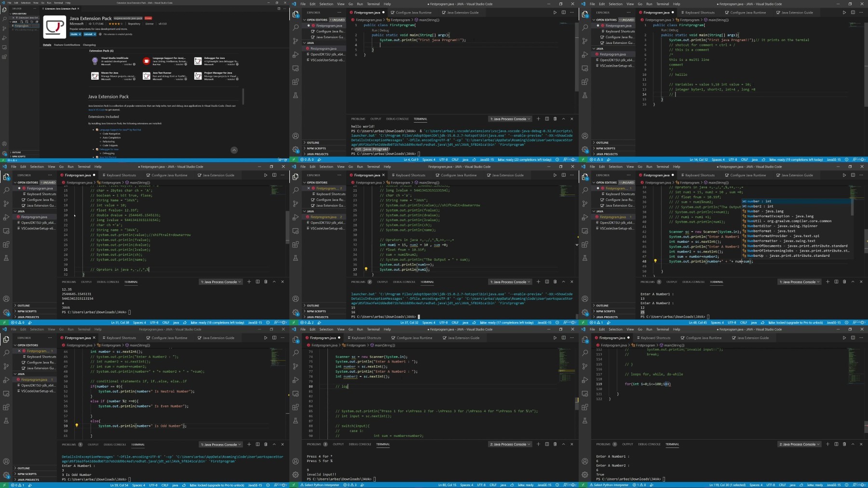This screenshot has width=868, height=488.
Task: Click 'kite: ready (23 completions left today)' status entry
Action: pyautogui.click(x=524, y=160)
